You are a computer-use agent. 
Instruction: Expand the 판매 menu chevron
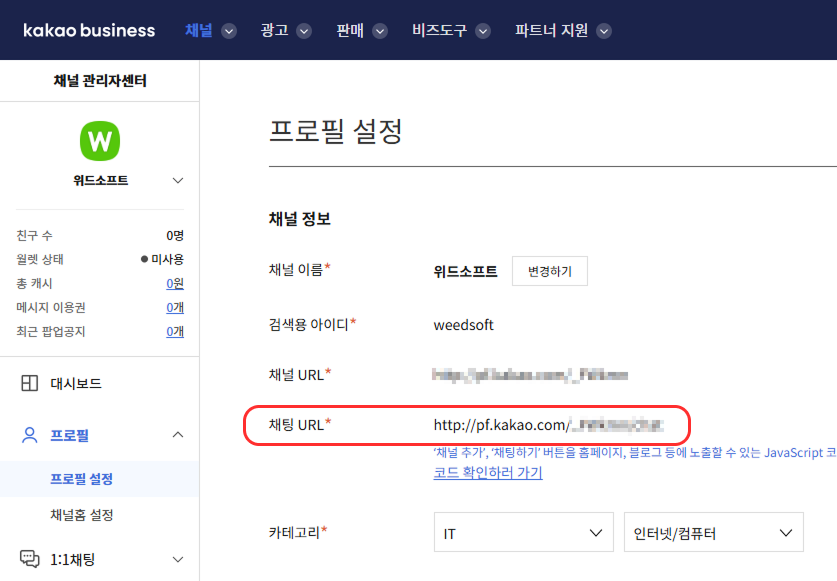[x=380, y=32]
